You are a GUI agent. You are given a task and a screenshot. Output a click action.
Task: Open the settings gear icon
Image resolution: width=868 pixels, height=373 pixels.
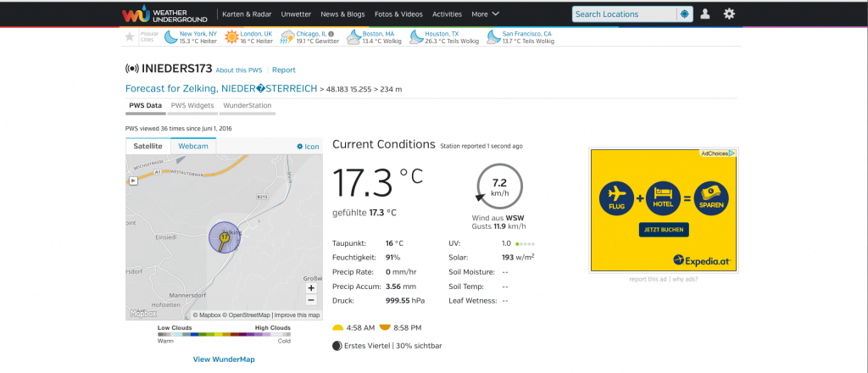click(729, 14)
